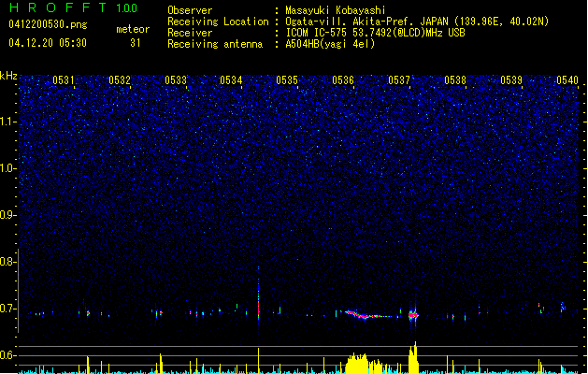
Task: Click the 0532 time marker
Action: pos(120,80)
